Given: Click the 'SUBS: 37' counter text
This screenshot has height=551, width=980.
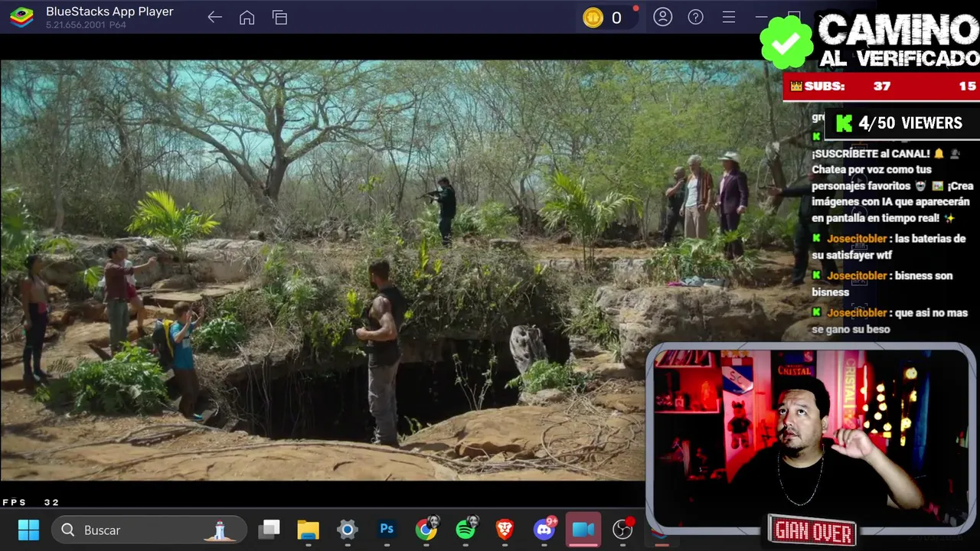Looking at the screenshot, I should coord(848,86).
